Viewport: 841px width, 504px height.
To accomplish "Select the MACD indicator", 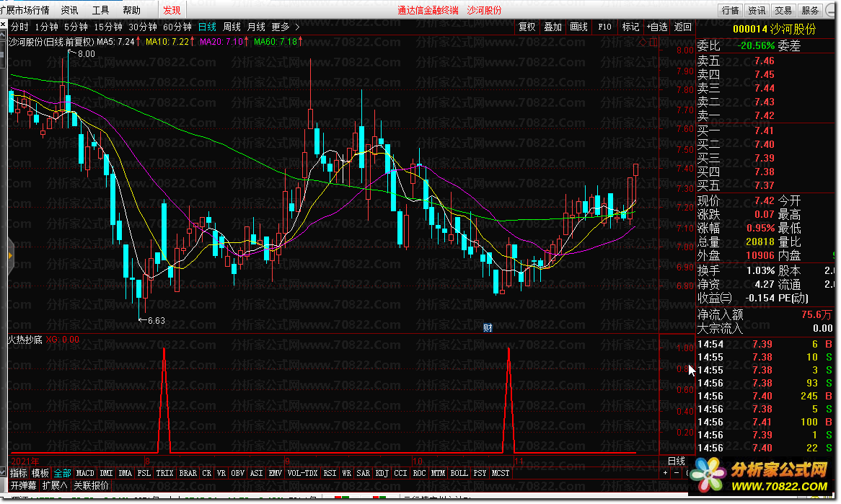I will pyautogui.click(x=84, y=473).
